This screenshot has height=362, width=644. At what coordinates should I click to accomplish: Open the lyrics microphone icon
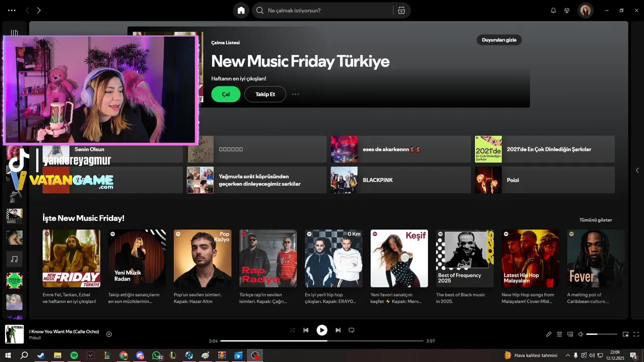[x=549, y=334]
